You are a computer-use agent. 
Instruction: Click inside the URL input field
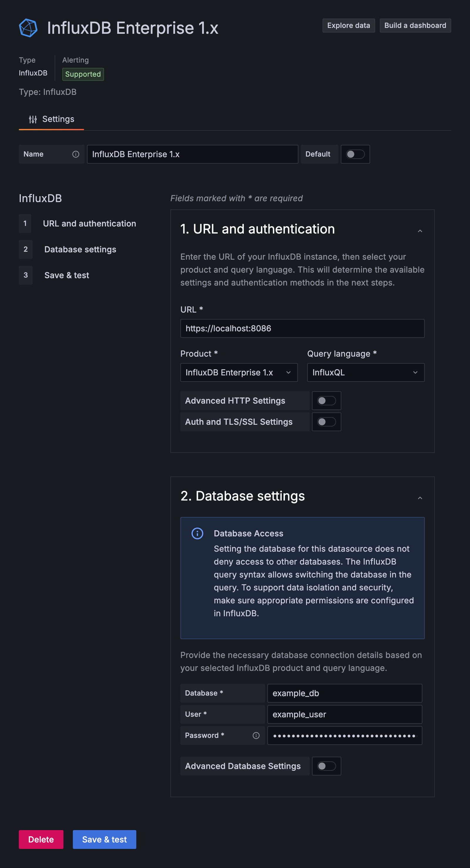point(302,328)
